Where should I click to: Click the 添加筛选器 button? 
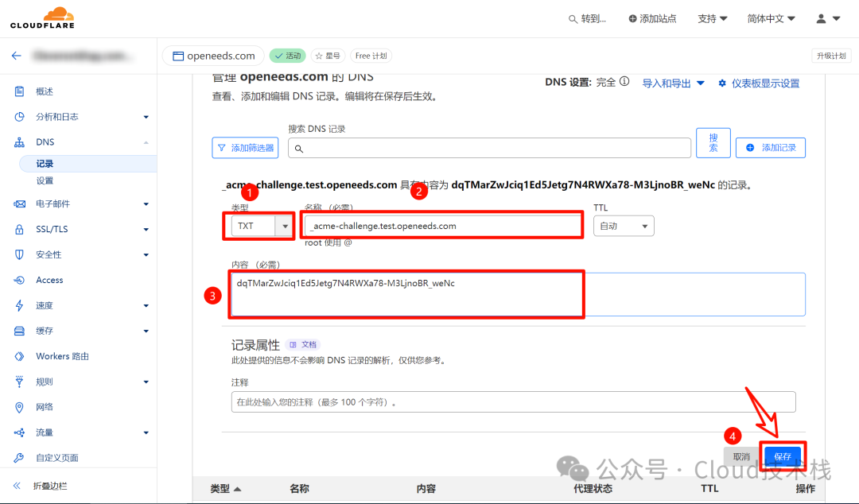245,147
